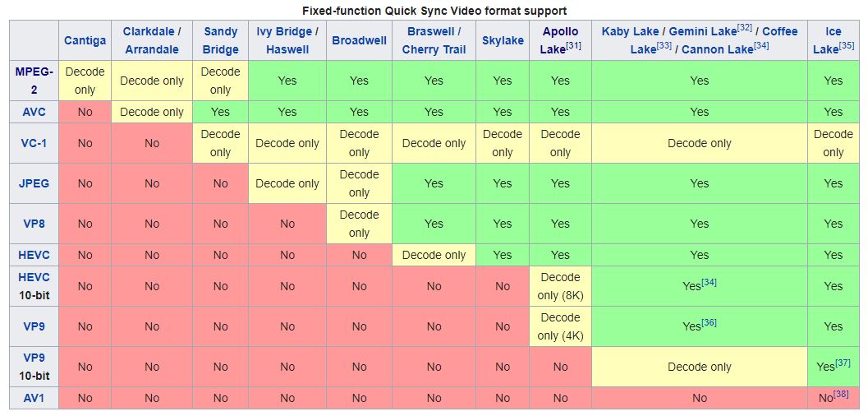This screenshot has height=416, width=868.
Task: Open the VC-1 row link
Action: coord(34,143)
